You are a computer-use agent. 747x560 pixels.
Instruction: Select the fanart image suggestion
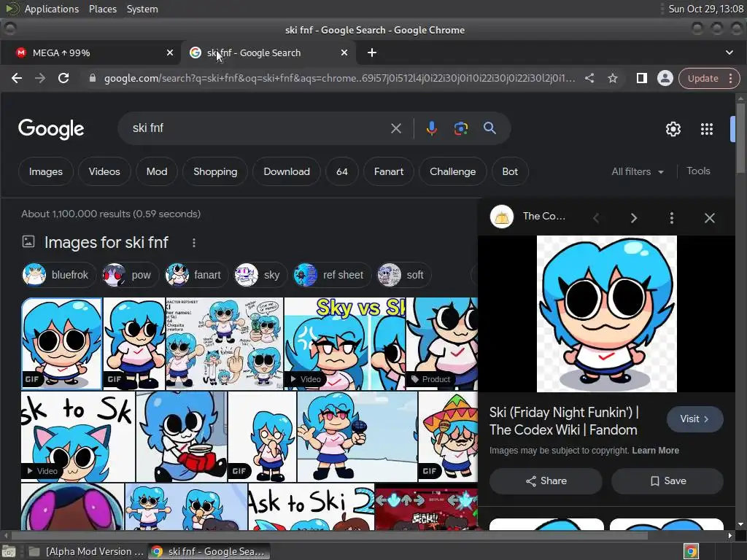196,275
